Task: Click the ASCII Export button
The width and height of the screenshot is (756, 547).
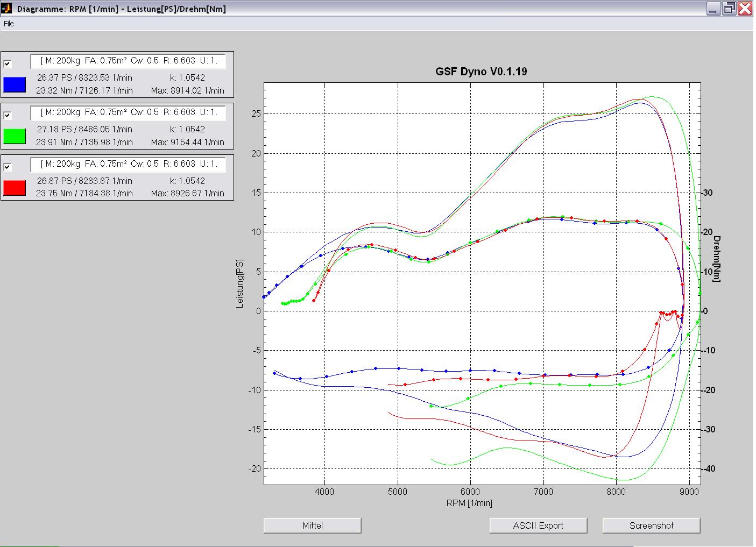Action: coord(538,525)
